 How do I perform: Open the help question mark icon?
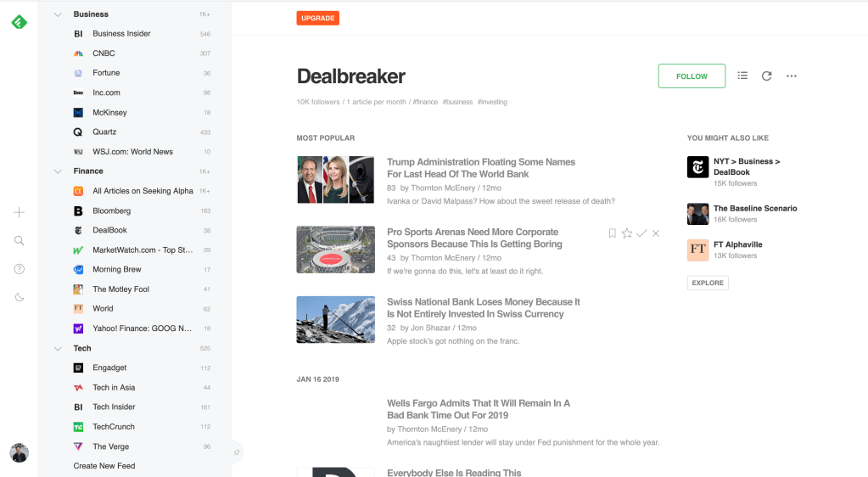click(x=19, y=269)
